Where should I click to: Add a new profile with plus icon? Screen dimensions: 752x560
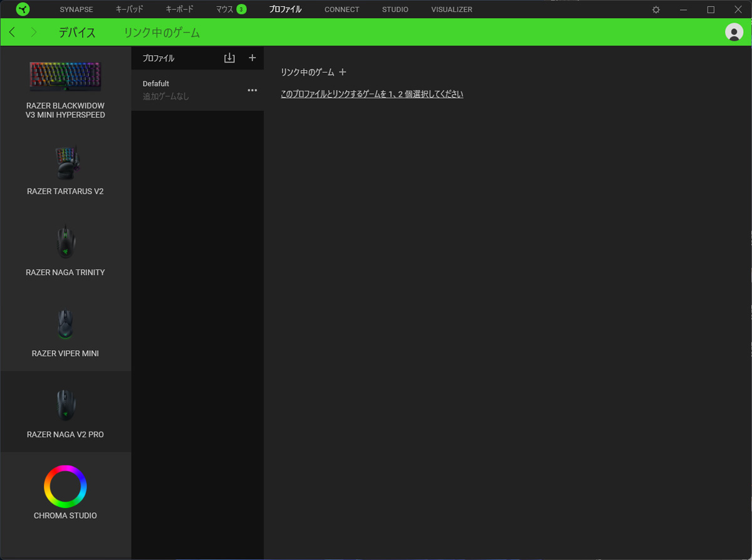[252, 58]
